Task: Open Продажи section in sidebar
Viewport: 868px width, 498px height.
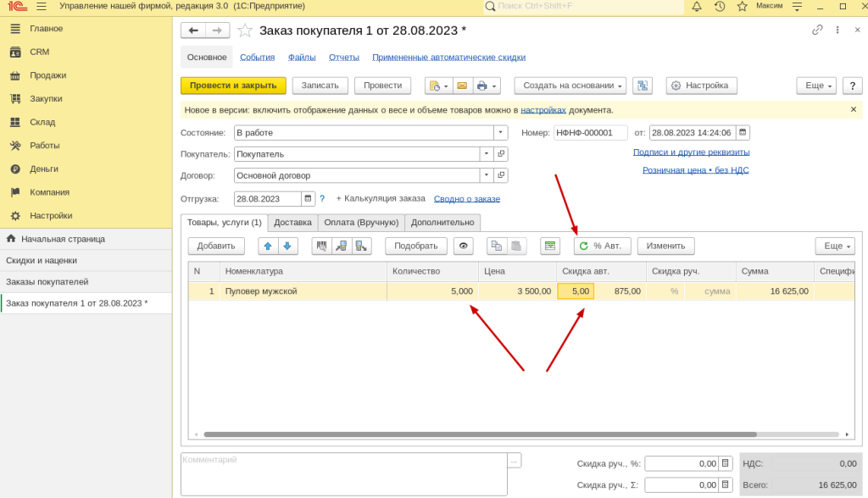Action: [47, 75]
